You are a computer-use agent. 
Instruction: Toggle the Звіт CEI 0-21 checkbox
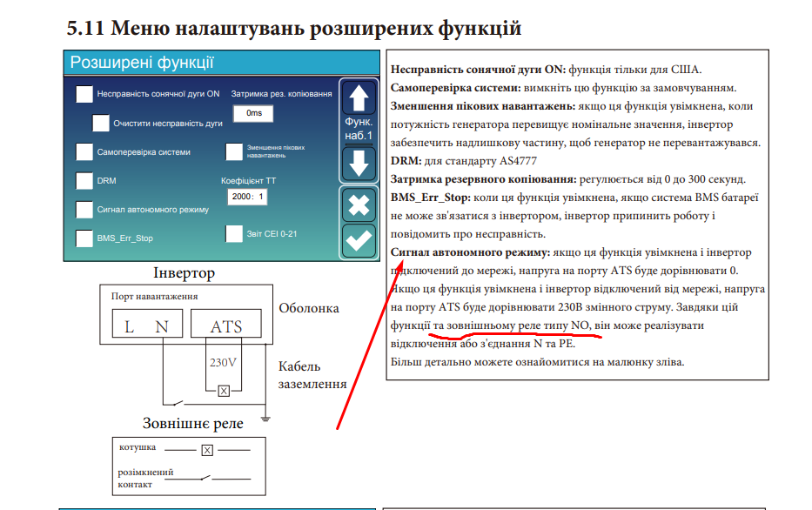click(x=233, y=233)
